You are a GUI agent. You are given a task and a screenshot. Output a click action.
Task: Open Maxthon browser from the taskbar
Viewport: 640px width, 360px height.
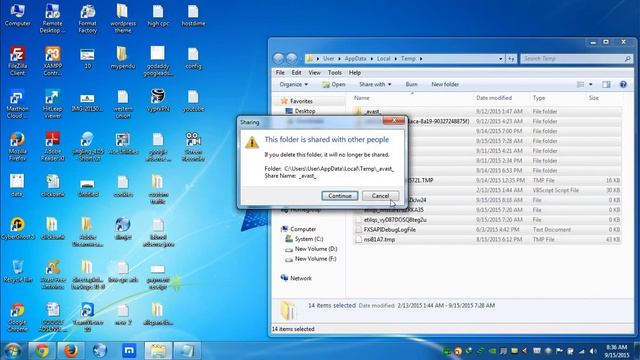coord(129,351)
